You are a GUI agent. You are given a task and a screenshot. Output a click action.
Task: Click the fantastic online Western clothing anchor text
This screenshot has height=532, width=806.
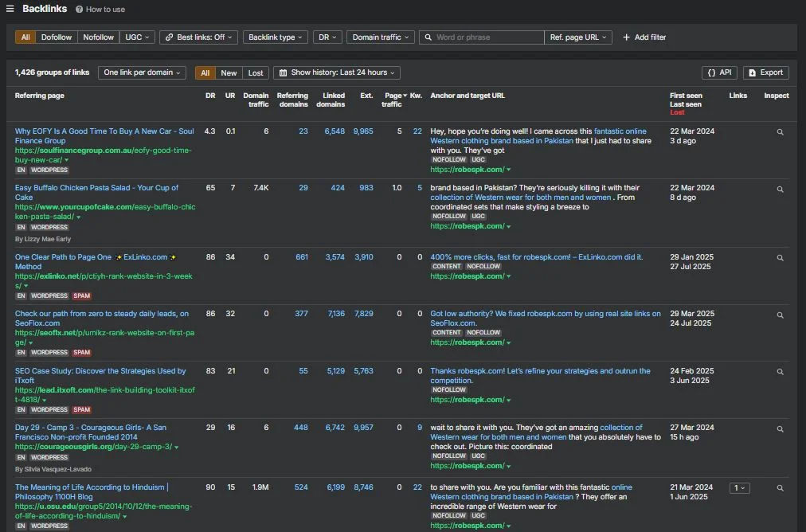[538, 135]
